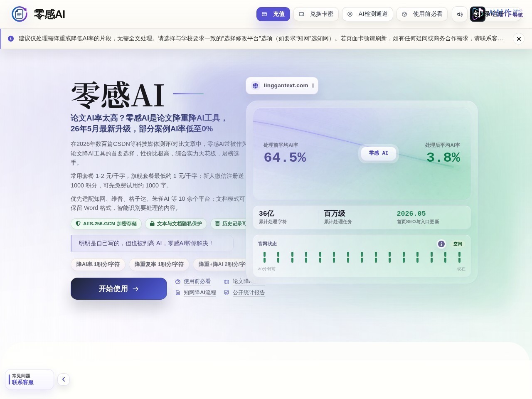The width and height of the screenshot is (532, 399).
Task: Click the 处理前平均AI率 label
Action: coord(281,145)
